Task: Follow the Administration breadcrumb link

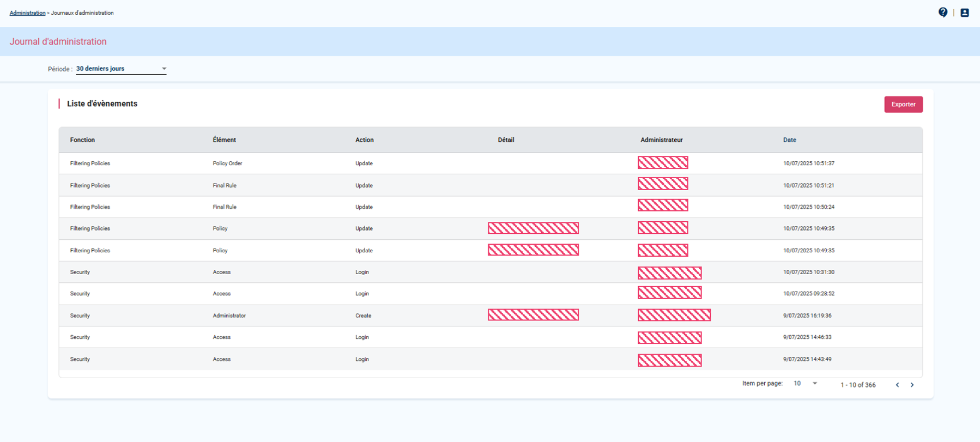Action: pyautogui.click(x=27, y=13)
